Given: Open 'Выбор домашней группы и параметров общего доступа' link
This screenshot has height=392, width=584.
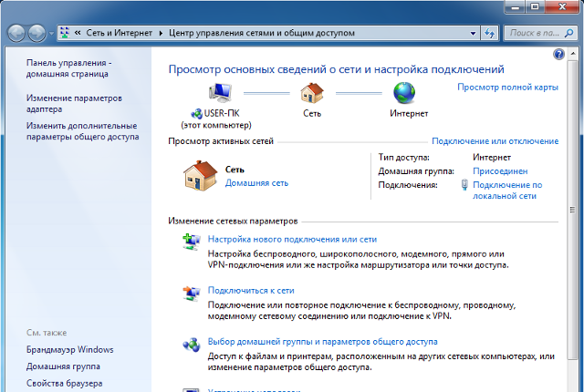Looking at the screenshot, I should tap(322, 342).
